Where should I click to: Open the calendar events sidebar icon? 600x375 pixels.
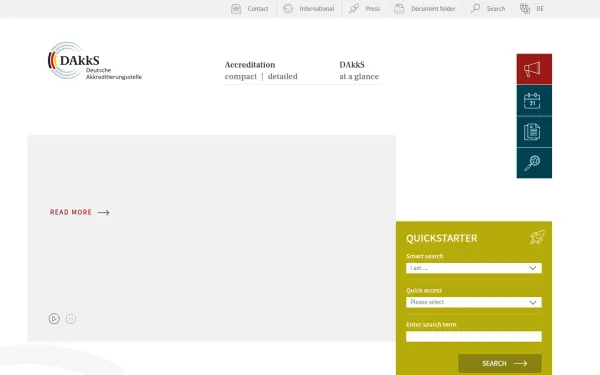pos(534,101)
